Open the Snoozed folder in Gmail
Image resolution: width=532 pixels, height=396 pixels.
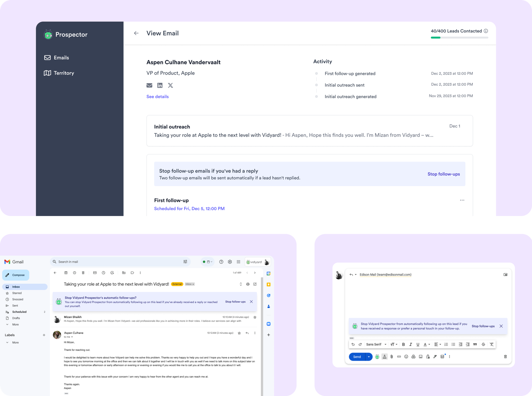[x=18, y=299]
